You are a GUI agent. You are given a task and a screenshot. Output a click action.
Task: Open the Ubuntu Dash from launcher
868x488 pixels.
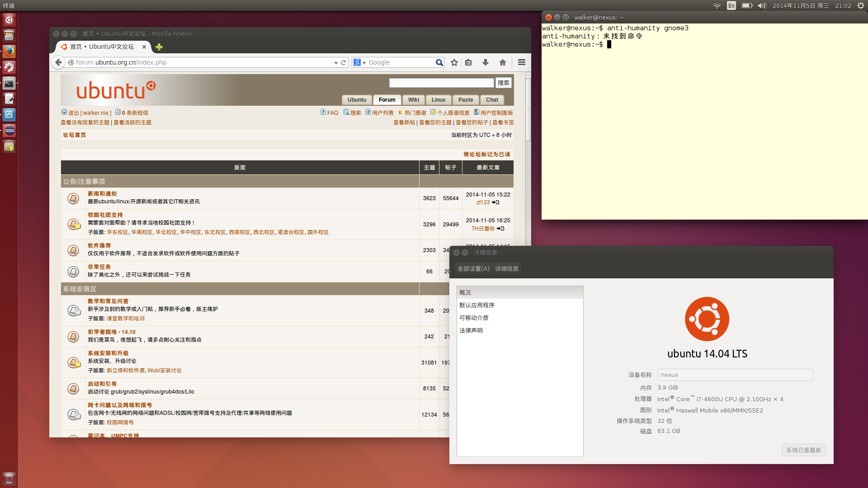coord(9,20)
